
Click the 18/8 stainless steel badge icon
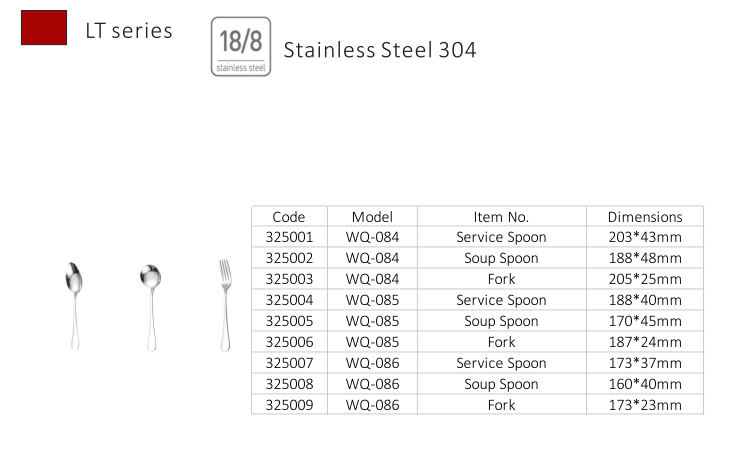[x=241, y=47]
